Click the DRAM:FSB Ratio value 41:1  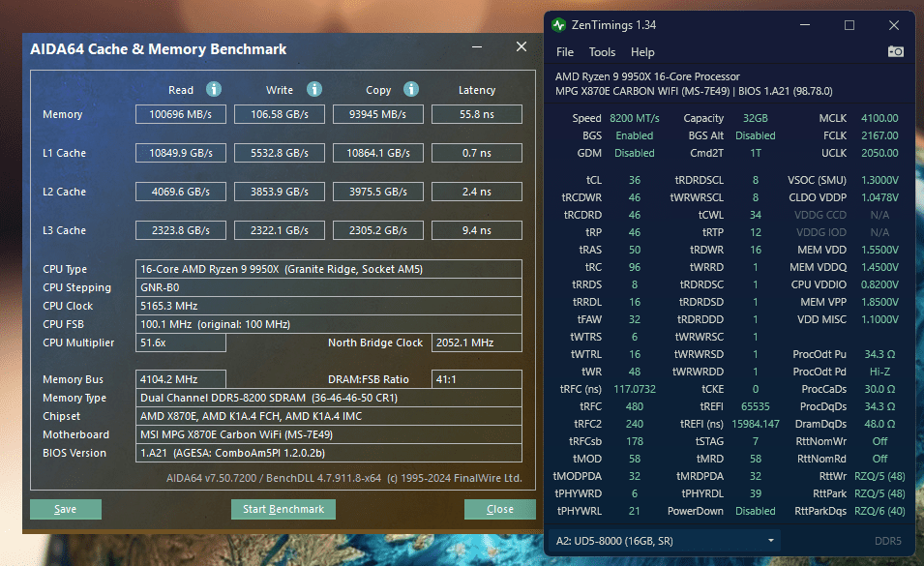point(477,379)
